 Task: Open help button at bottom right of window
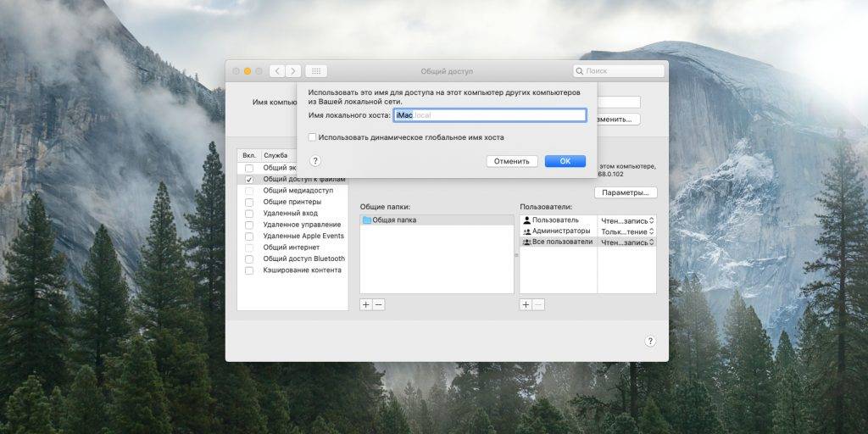click(x=650, y=341)
